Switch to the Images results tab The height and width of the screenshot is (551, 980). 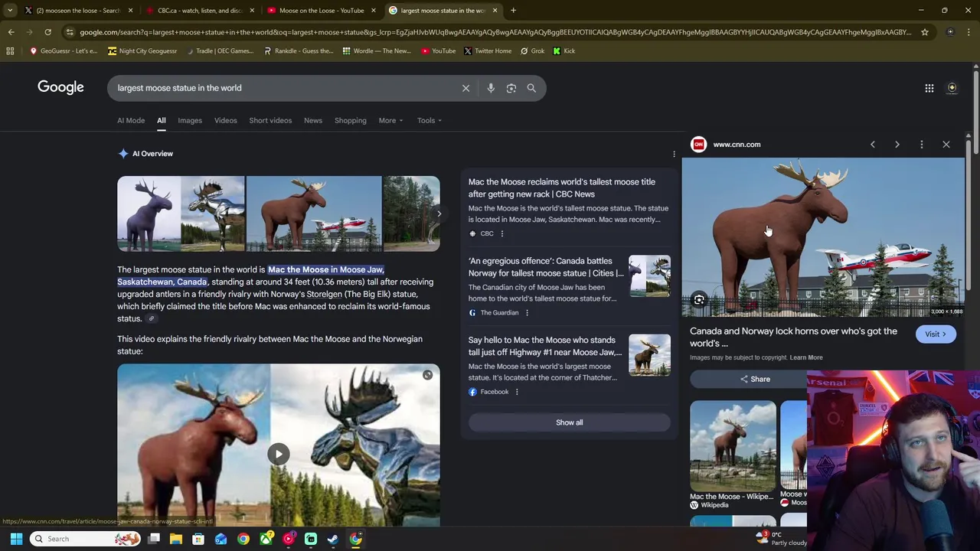click(x=190, y=120)
